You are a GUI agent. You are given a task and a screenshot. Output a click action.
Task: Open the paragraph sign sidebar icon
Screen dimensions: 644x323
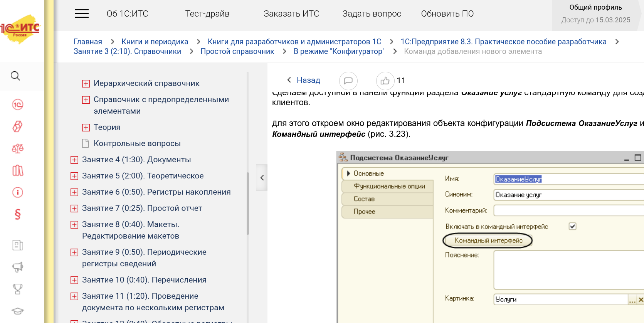pyautogui.click(x=18, y=214)
